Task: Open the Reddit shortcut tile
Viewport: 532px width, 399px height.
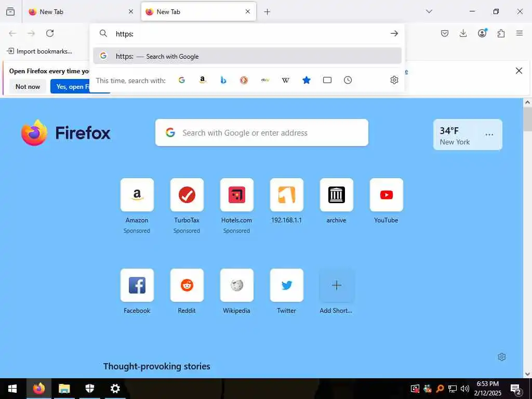Action: 187,285
